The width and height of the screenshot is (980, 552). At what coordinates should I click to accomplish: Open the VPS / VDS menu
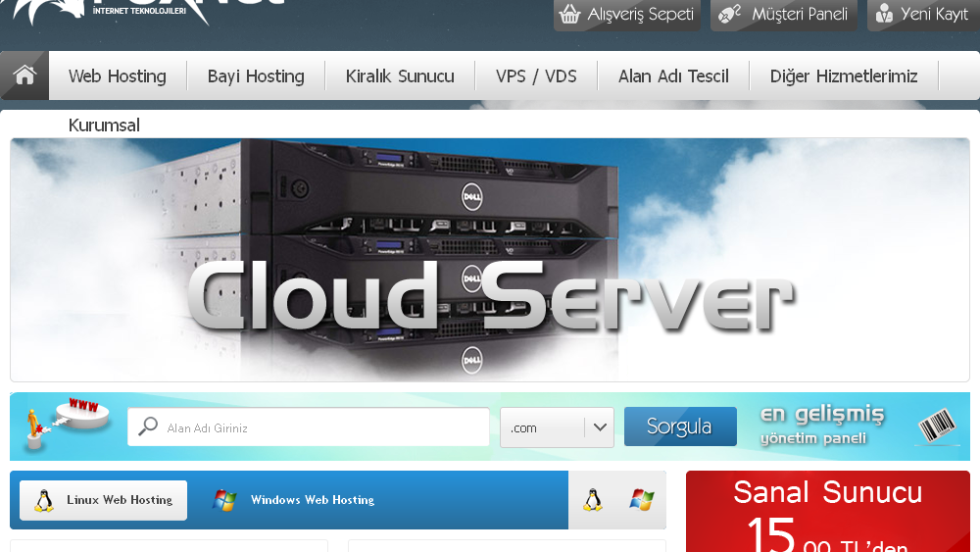point(536,76)
